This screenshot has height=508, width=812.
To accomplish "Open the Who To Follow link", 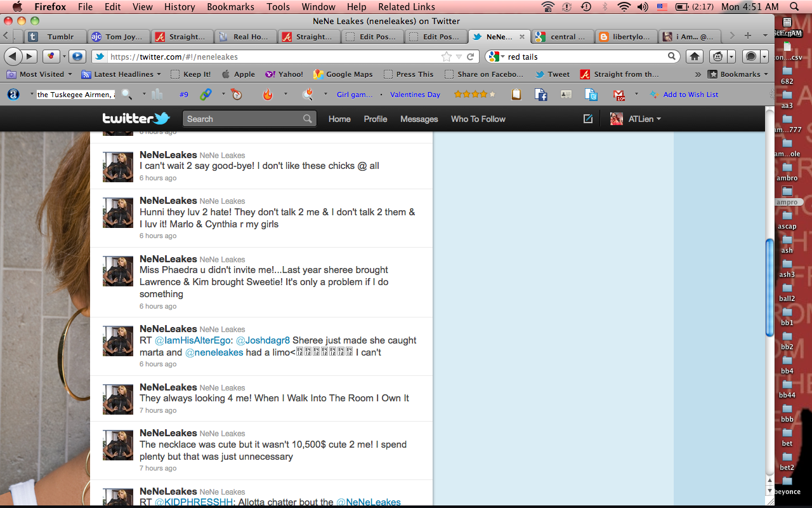I will coord(478,119).
